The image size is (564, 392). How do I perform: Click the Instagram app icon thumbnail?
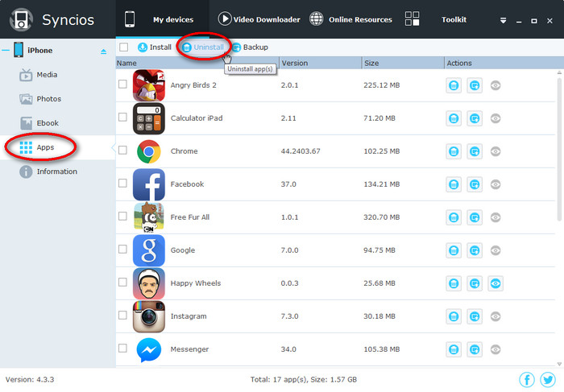click(148, 316)
